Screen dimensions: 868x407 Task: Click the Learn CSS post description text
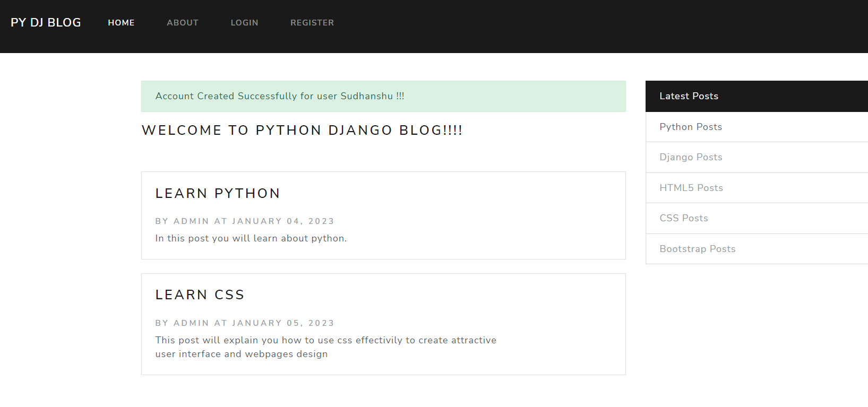click(x=326, y=347)
